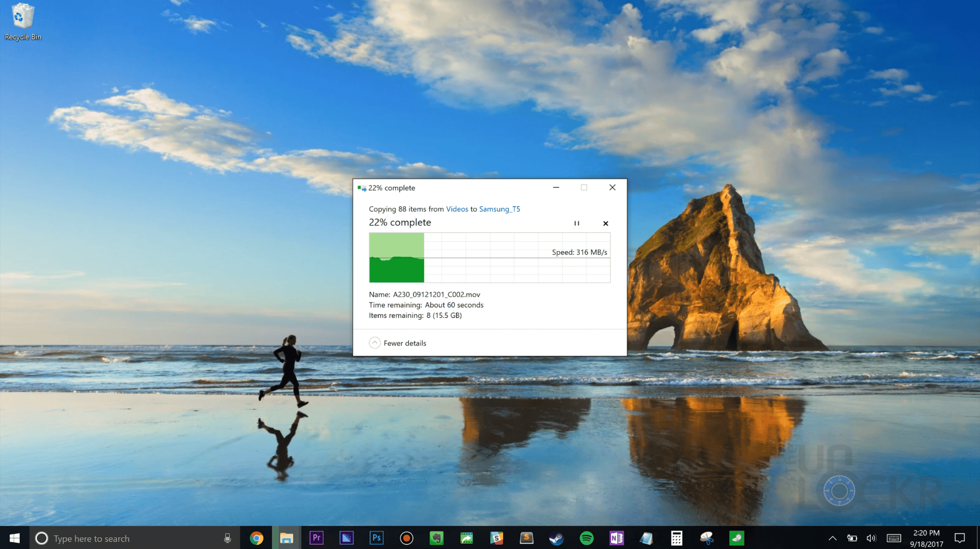Open OneNote from the taskbar
980x549 pixels.
click(616, 538)
